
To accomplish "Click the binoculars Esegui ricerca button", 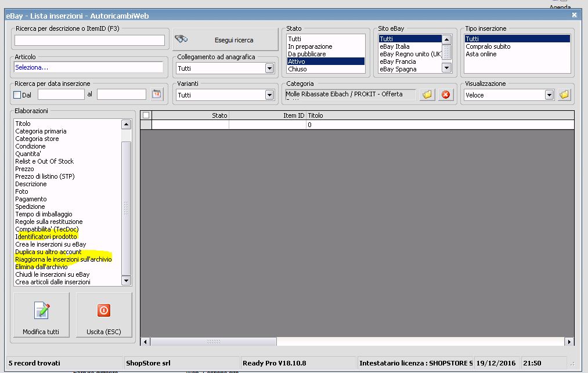I will click(225, 40).
